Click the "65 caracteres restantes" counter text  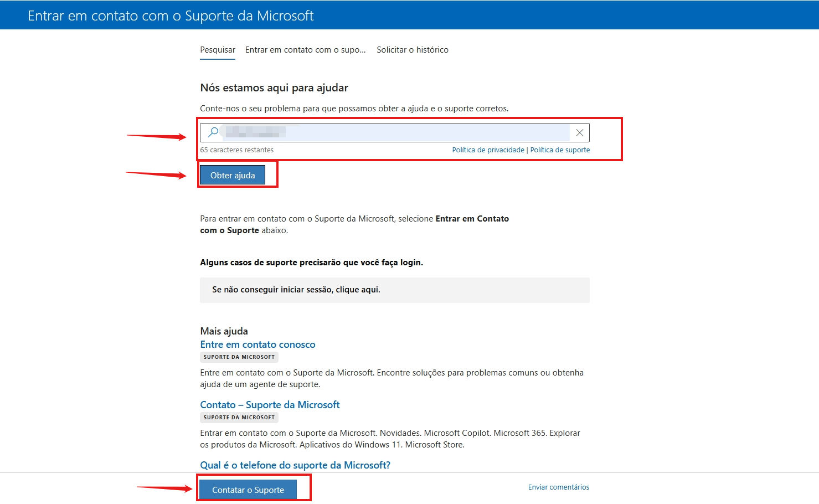coord(236,150)
